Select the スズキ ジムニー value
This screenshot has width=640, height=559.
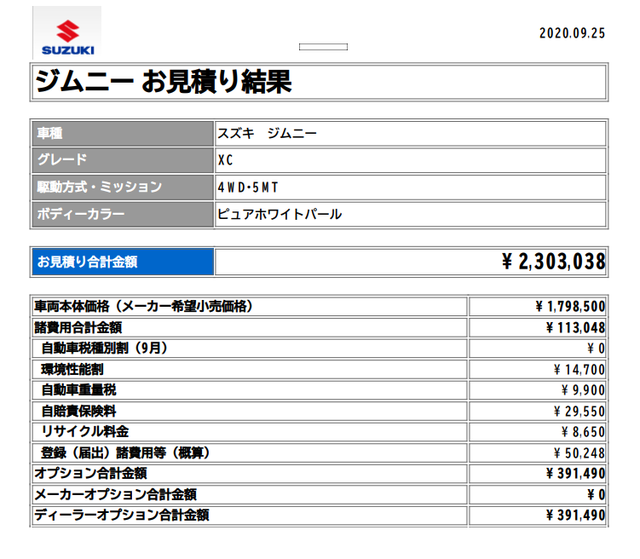(267, 133)
